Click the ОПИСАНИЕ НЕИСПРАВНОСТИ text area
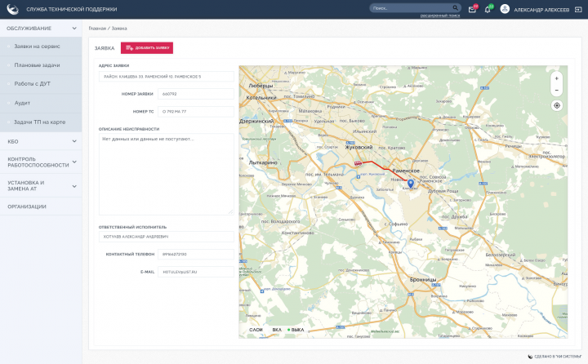The width and height of the screenshot is (588, 364). coord(166,175)
